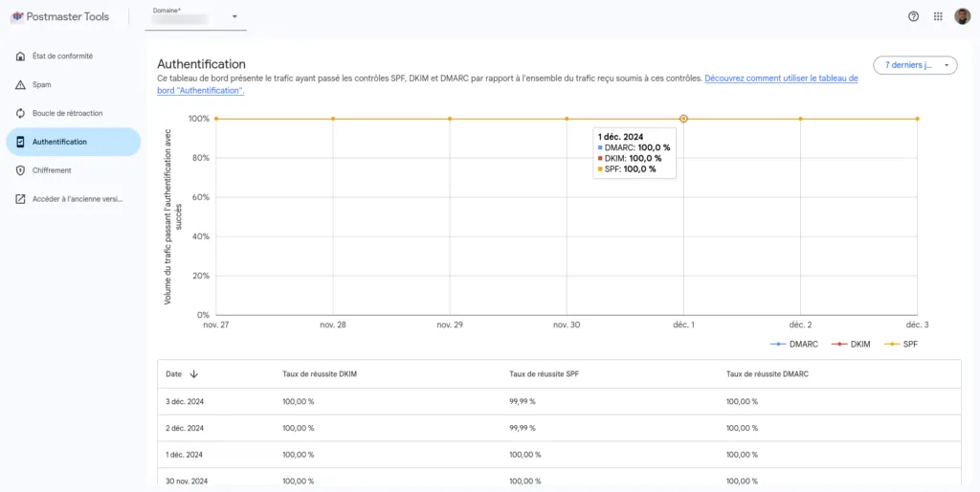Click the Chiffrement shield icon
Screen dimensions: 980x492
(21, 170)
